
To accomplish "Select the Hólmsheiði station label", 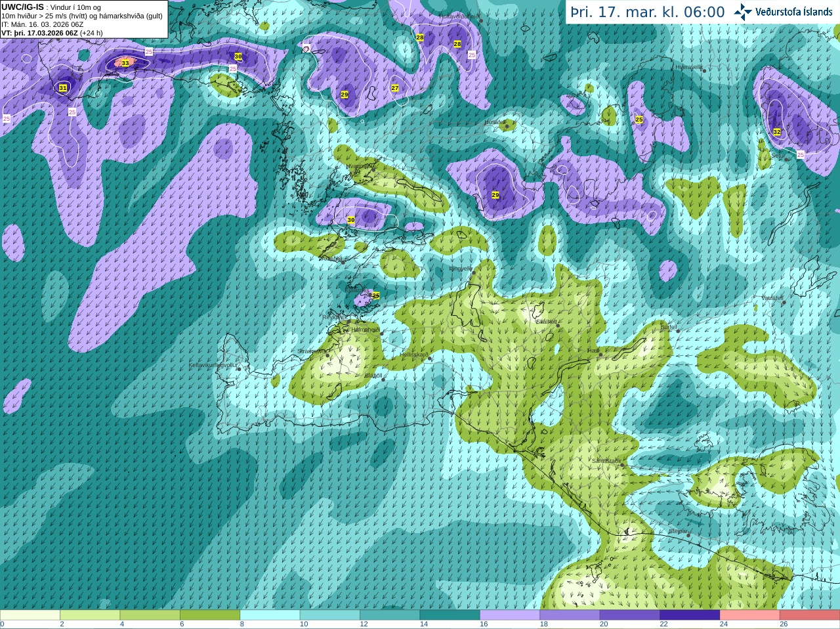I will pyautogui.click(x=366, y=330).
